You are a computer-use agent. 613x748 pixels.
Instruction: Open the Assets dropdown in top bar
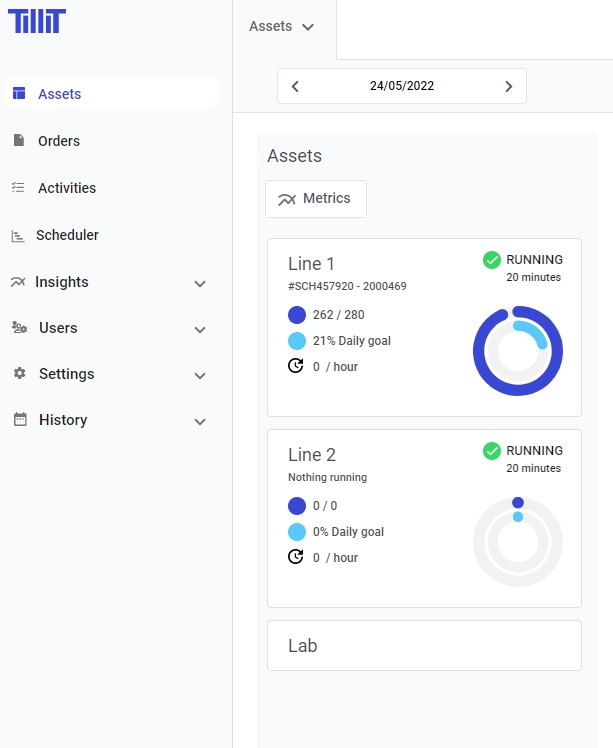(x=282, y=27)
